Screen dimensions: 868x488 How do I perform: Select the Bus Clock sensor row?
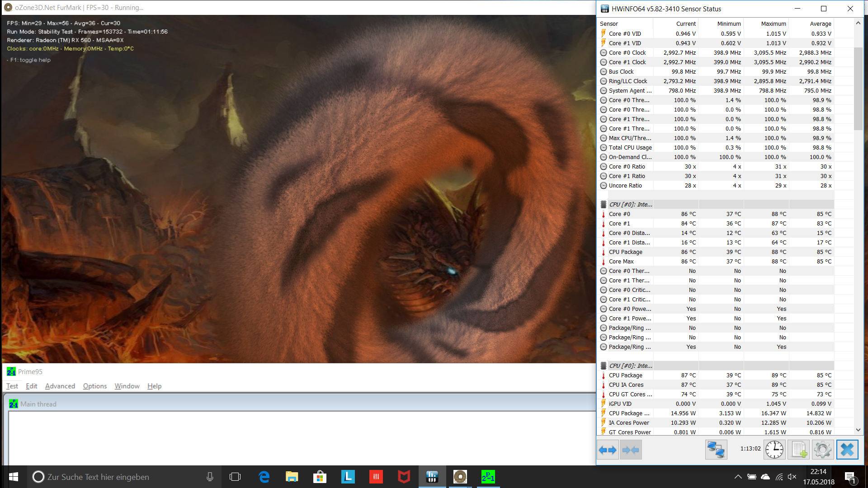tap(717, 71)
